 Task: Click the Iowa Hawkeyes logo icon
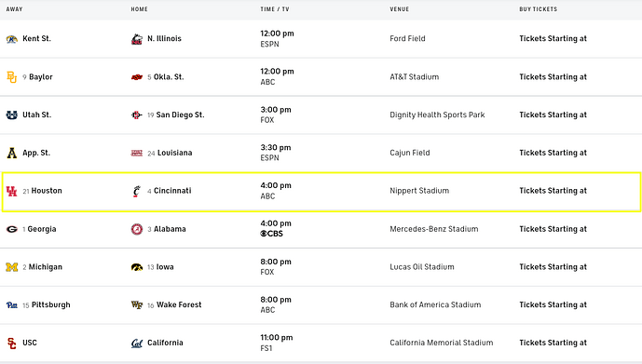(137, 267)
